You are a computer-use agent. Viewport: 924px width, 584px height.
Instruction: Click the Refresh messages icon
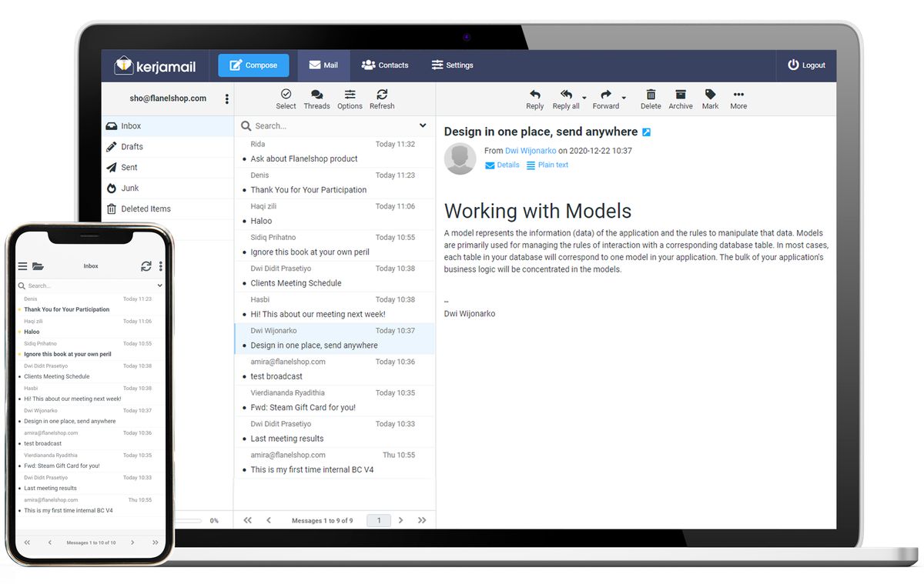(381, 98)
